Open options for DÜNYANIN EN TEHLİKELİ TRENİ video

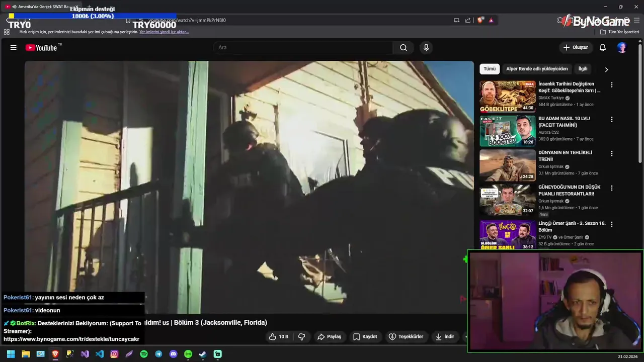click(612, 154)
